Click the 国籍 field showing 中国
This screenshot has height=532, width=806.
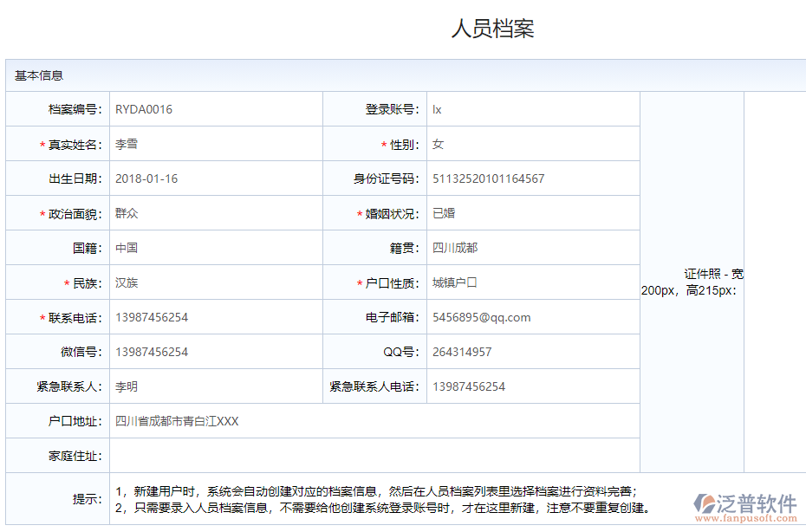pyautogui.click(x=215, y=248)
